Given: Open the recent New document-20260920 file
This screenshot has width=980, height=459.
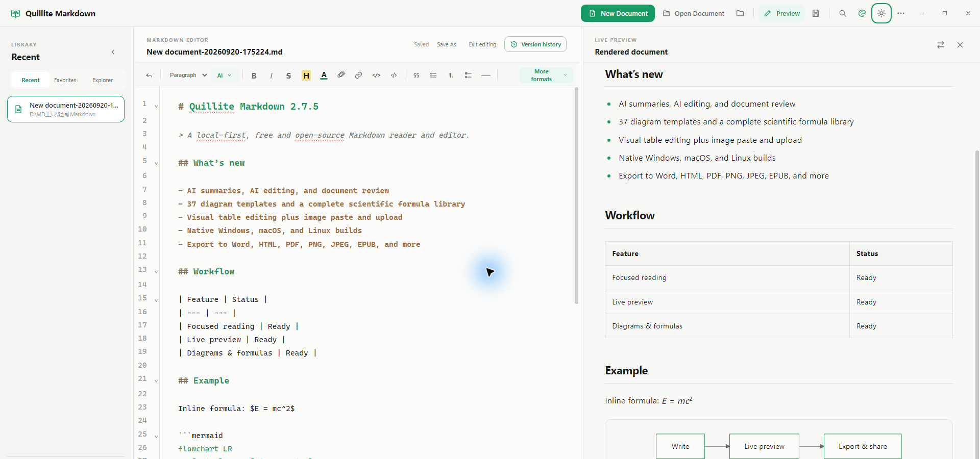Looking at the screenshot, I should coord(66,109).
